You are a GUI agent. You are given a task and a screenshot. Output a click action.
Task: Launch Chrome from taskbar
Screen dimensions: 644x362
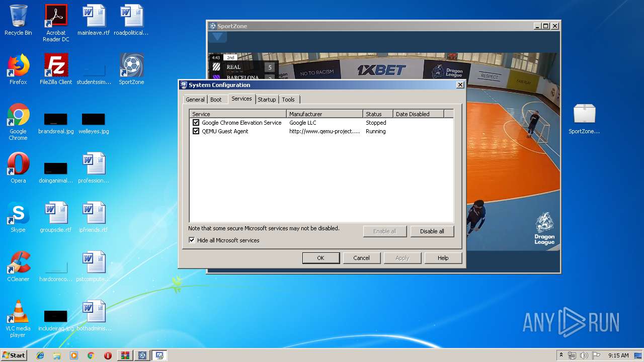pyautogui.click(x=91, y=355)
